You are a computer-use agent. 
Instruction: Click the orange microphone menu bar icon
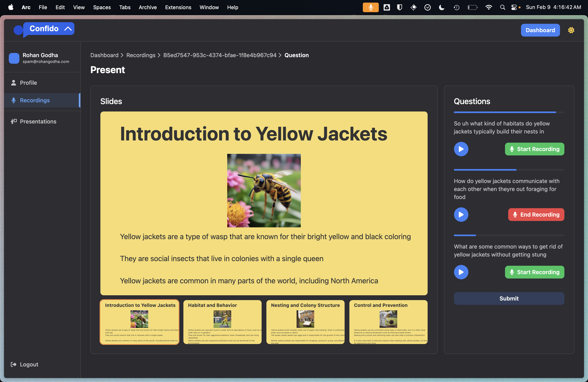(x=370, y=7)
